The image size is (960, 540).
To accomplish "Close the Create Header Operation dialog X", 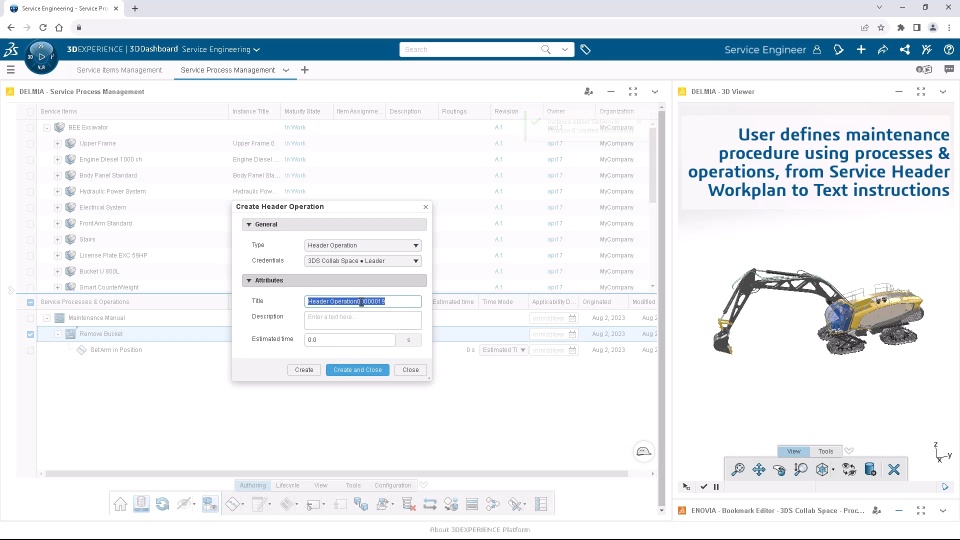I will coord(426,207).
